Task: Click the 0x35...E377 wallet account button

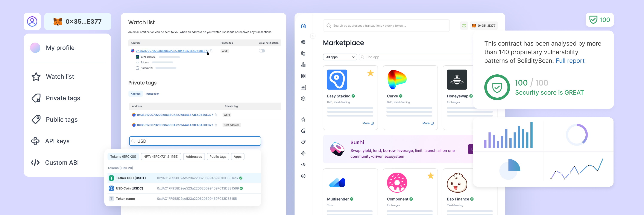Action: [x=77, y=21]
